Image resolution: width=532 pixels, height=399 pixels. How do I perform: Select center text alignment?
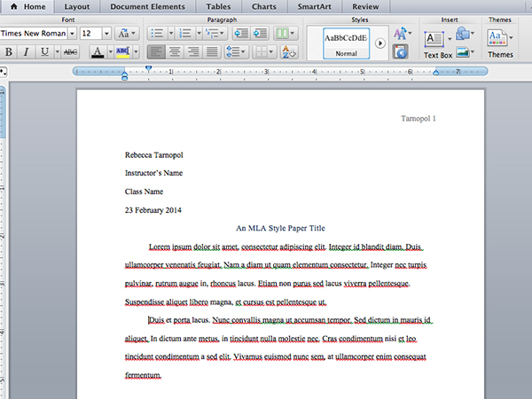pos(175,52)
